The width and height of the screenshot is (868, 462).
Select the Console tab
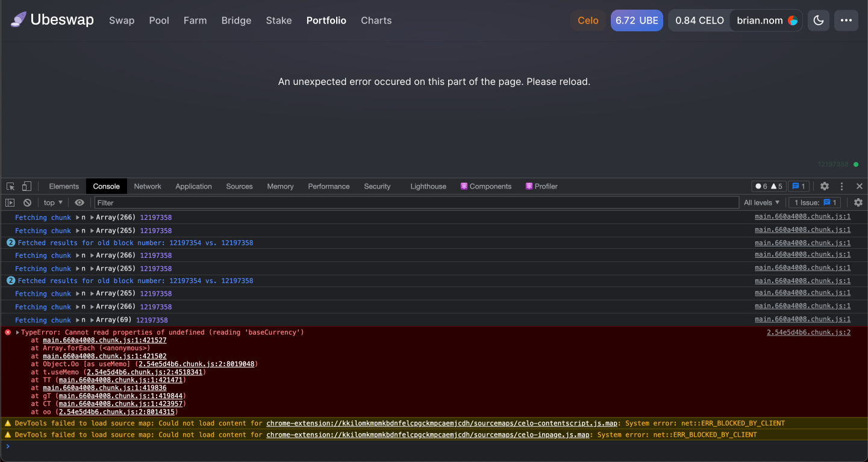(107, 186)
